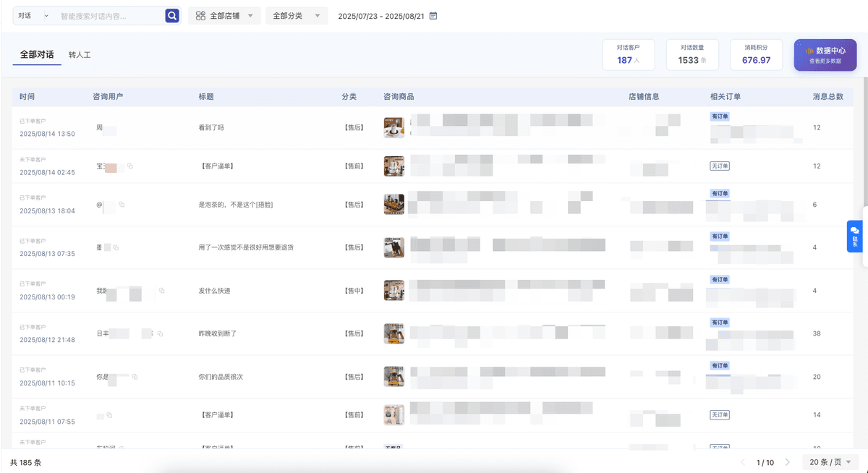
Task: Open the 有订单 tag in the first row
Action: 720,115
